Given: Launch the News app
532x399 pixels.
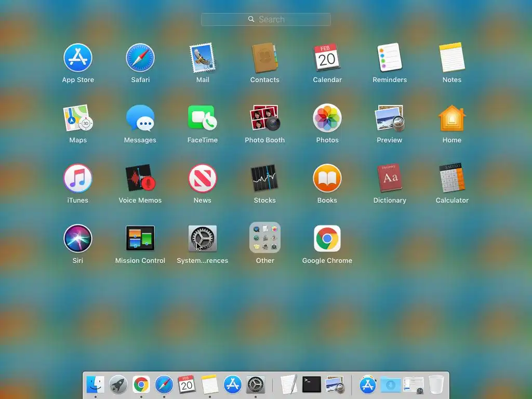Looking at the screenshot, I should (x=203, y=179).
